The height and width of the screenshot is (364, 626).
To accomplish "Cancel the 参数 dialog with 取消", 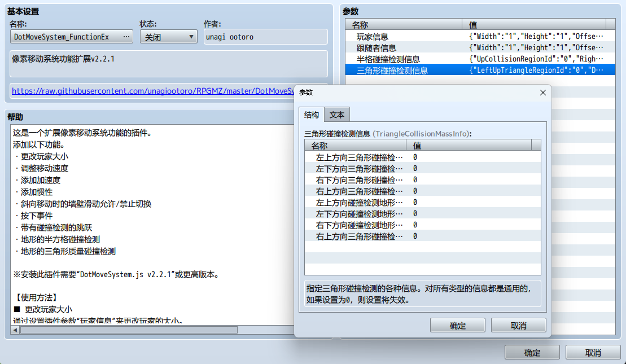I will point(518,325).
